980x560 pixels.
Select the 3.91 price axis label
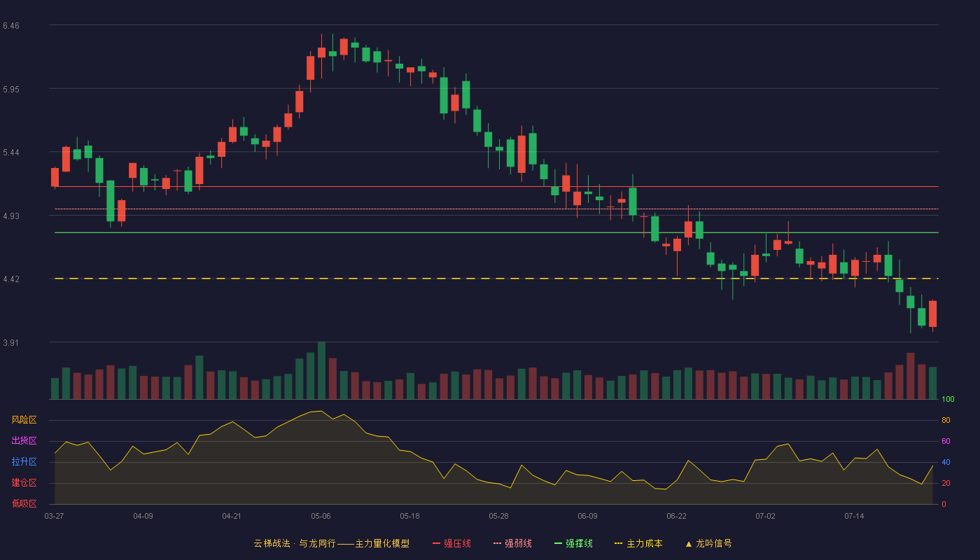coord(11,343)
